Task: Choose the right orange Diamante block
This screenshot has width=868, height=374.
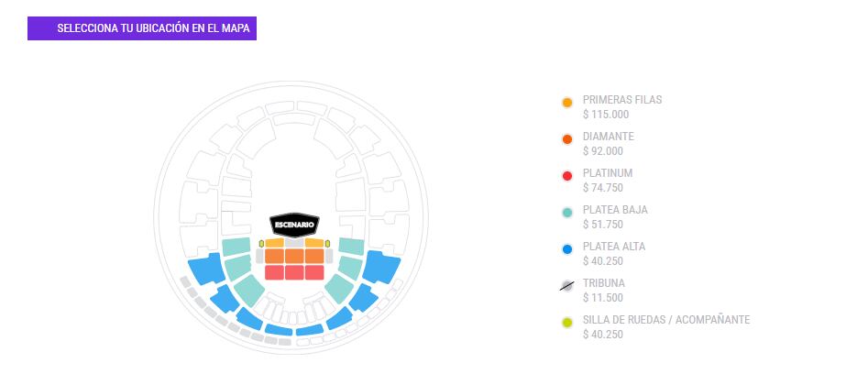Action: [x=314, y=257]
